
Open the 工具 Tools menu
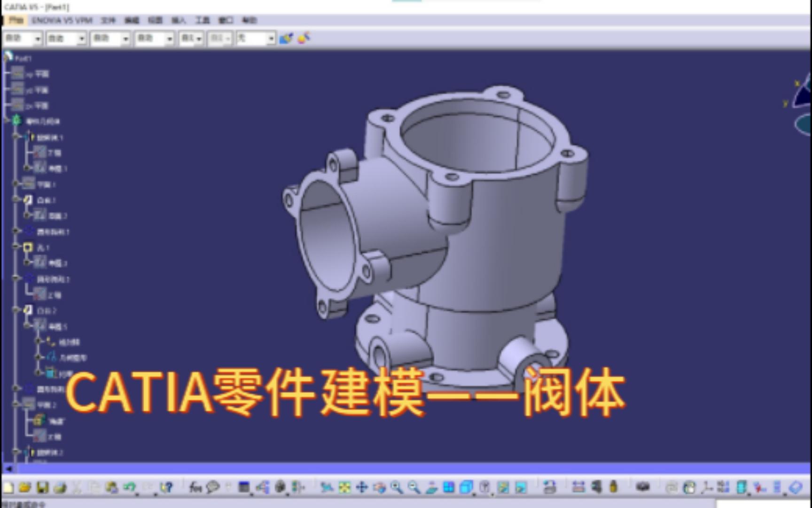tap(203, 20)
